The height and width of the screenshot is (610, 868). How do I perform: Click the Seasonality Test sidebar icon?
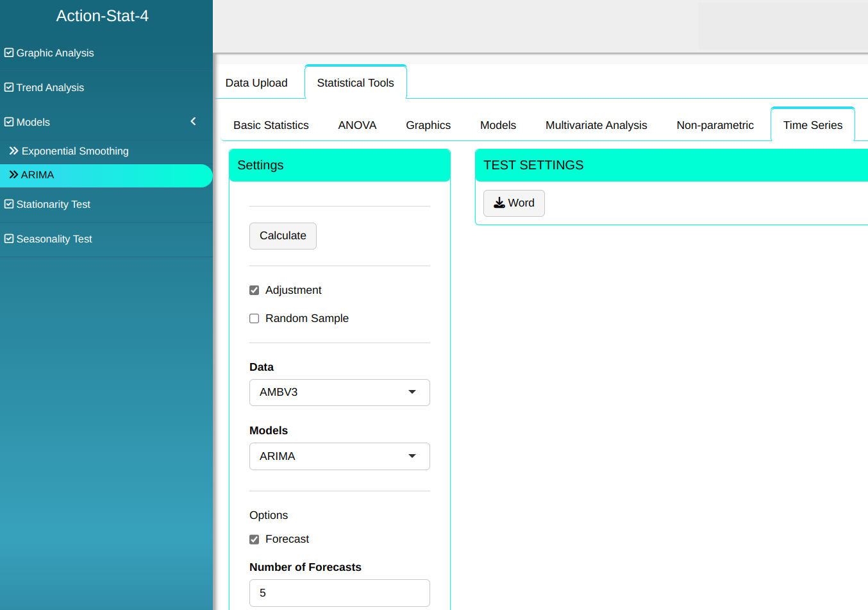9,239
